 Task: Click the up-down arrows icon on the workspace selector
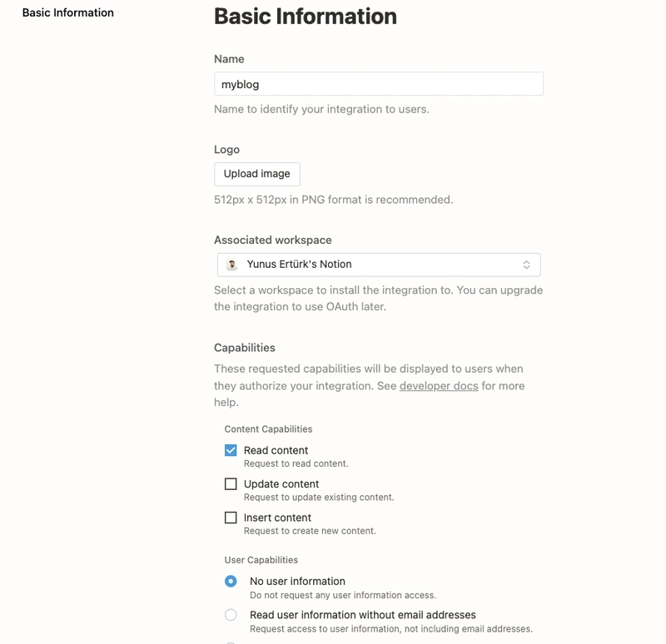coord(527,265)
